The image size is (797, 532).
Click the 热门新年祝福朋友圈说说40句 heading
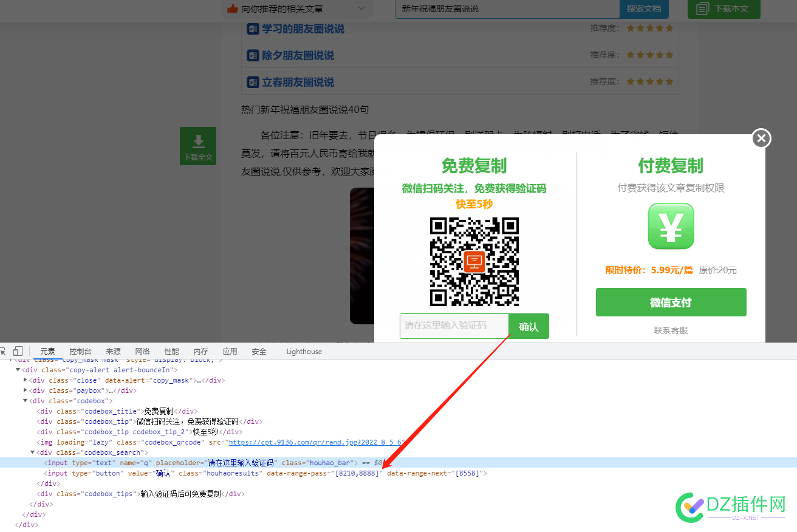point(305,110)
